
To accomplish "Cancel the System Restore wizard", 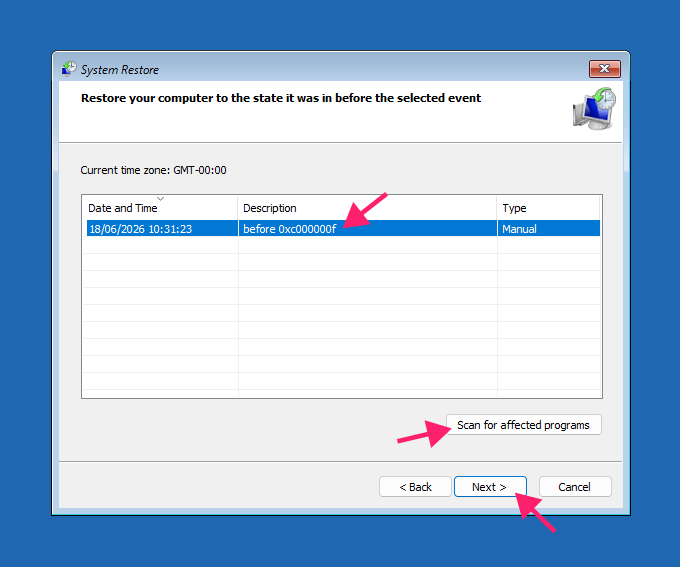I will point(575,487).
